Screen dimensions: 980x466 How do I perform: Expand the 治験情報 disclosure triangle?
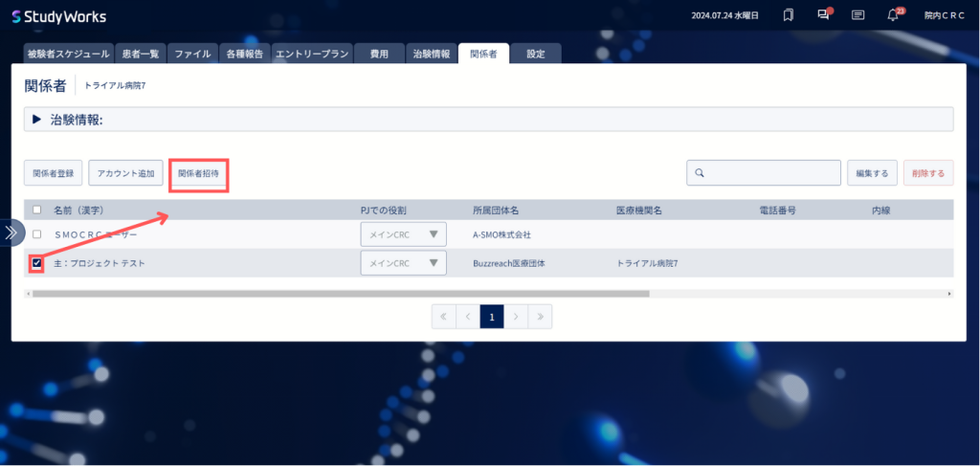(x=36, y=120)
